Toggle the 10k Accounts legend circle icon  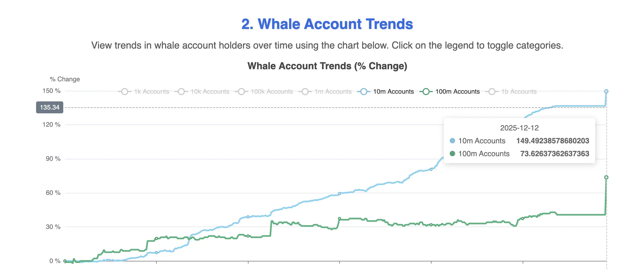(x=181, y=92)
